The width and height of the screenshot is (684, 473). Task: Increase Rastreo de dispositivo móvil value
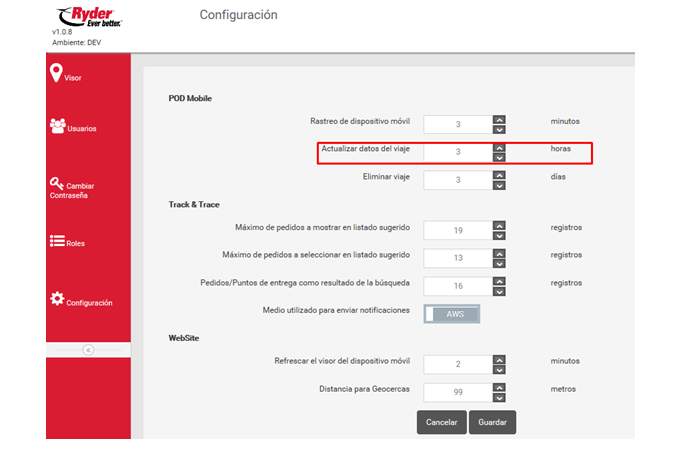(x=499, y=119)
